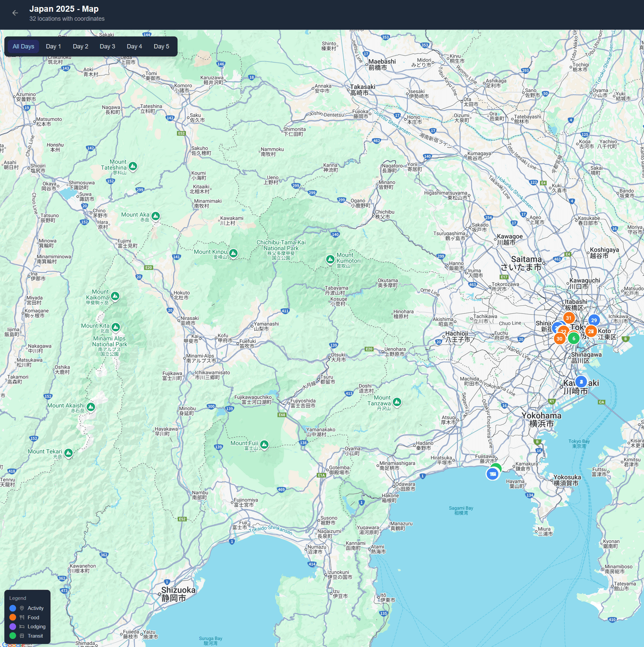Screen dimensions: 644x647
Task: Open orange marker 30 near Shinjuku
Action: [x=559, y=339]
